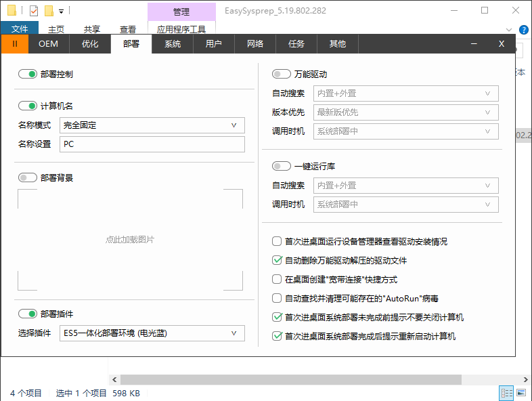This screenshot has width=532, height=401.
Task: Click the orange pause icon in EasySysprep
Action: tap(14, 44)
